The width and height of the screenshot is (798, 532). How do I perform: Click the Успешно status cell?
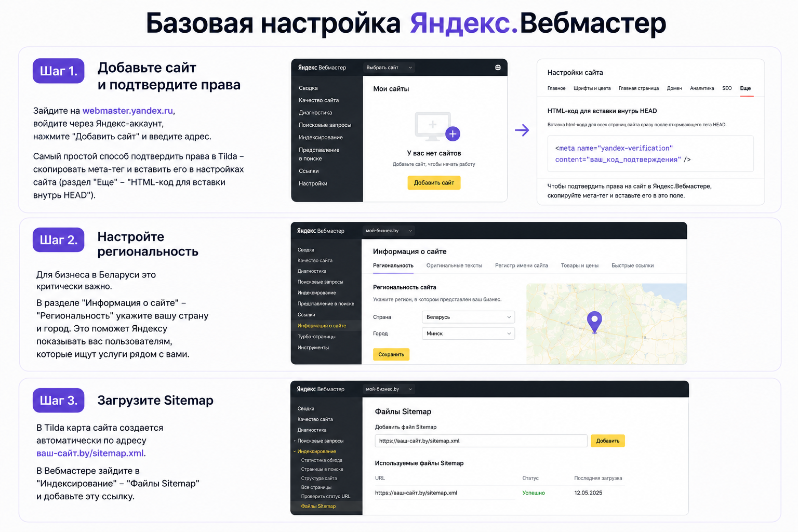pyautogui.click(x=534, y=493)
